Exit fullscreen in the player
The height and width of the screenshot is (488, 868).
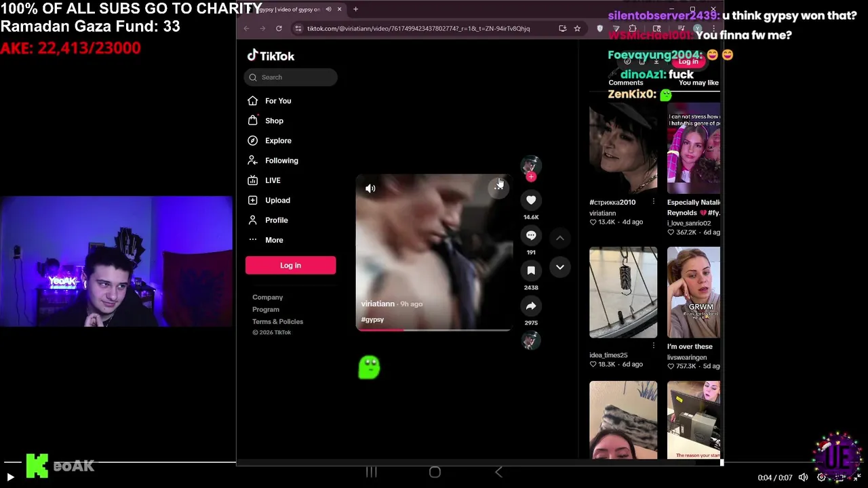857,477
